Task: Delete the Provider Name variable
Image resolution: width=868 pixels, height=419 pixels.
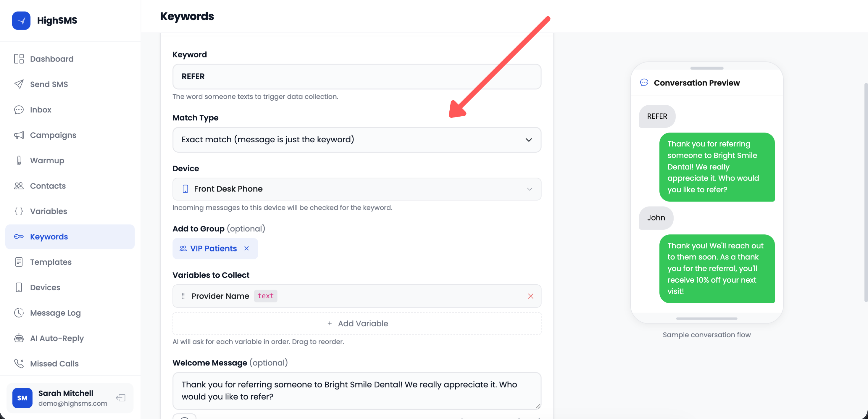Action: tap(531, 296)
